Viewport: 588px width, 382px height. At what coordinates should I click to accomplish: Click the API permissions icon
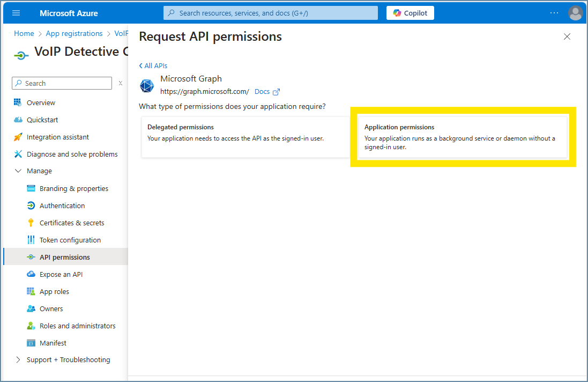[x=31, y=257]
